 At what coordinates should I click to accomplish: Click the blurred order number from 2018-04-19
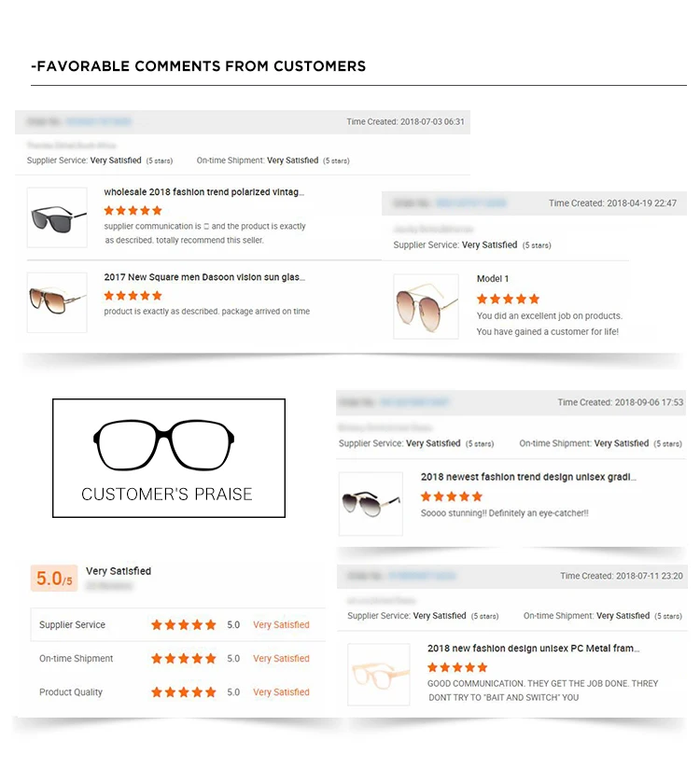(471, 202)
